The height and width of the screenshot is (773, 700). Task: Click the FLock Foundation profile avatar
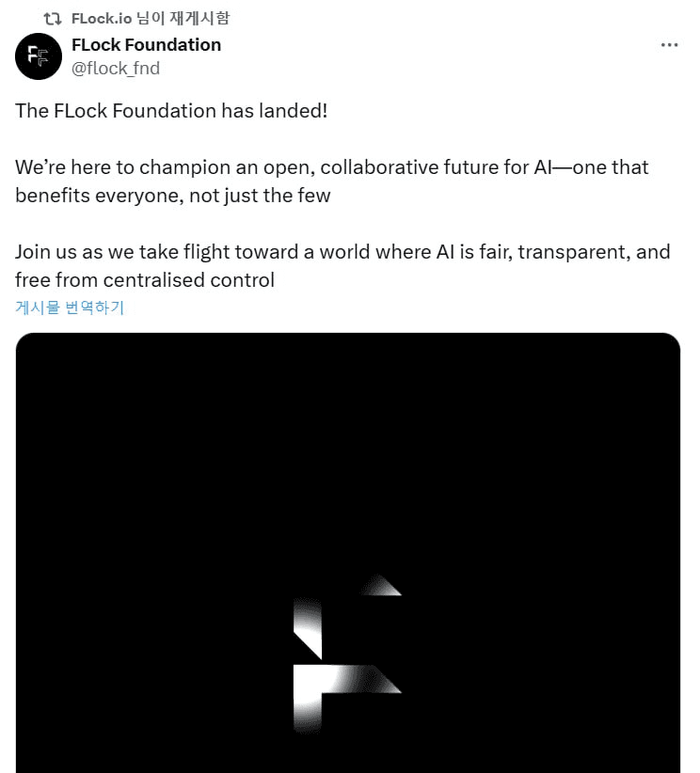(x=38, y=55)
